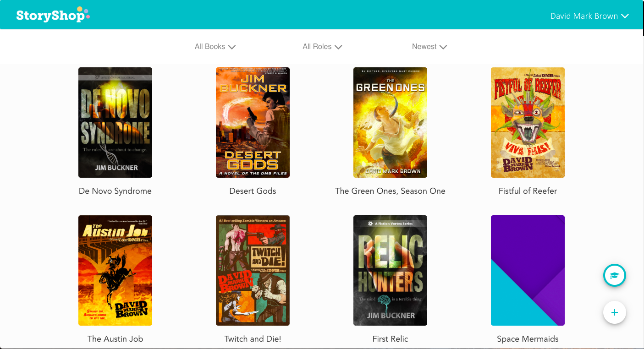Click The Green Ones, Season One title
644x349 pixels.
click(390, 191)
